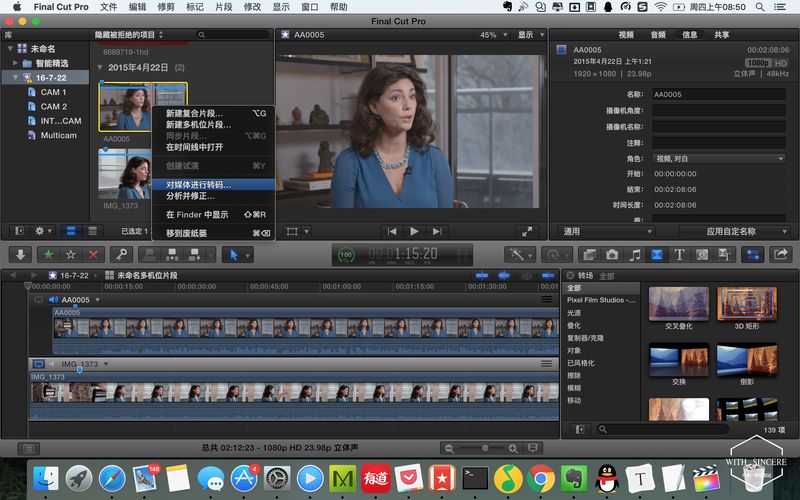Select the 3D 矩形 transition thumbnail
Viewport: 800px width, 500px height.
pyautogui.click(x=746, y=305)
